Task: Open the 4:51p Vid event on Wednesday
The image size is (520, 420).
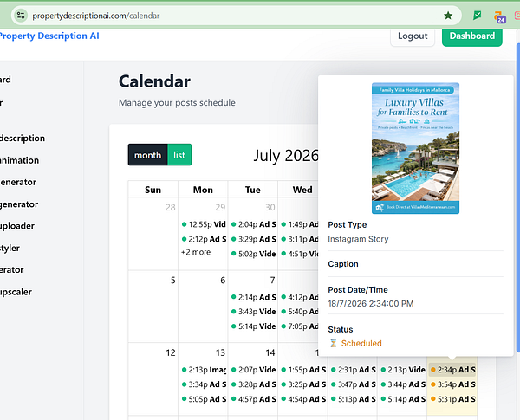Action: click(299, 254)
